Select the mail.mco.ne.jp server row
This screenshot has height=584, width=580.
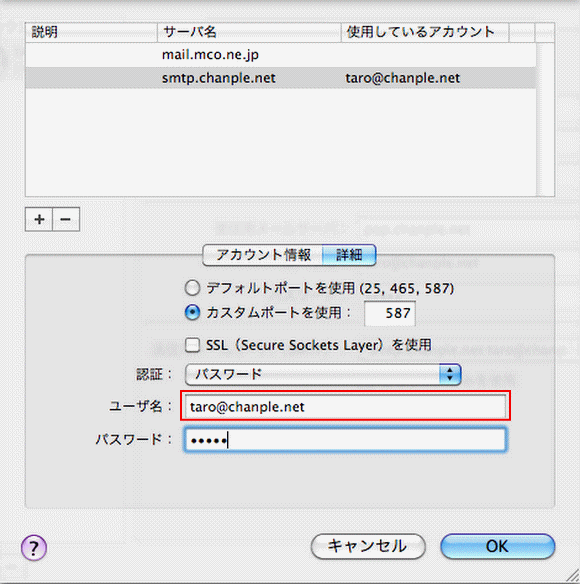pos(281,55)
